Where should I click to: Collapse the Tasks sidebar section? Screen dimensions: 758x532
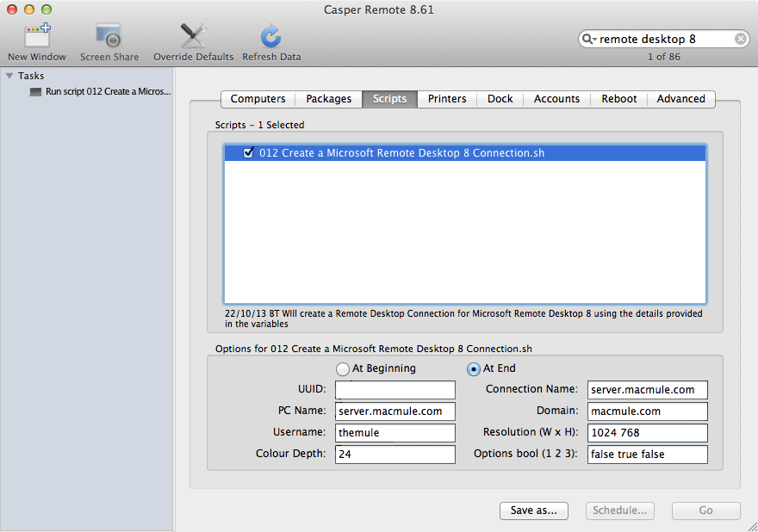[x=9, y=75]
